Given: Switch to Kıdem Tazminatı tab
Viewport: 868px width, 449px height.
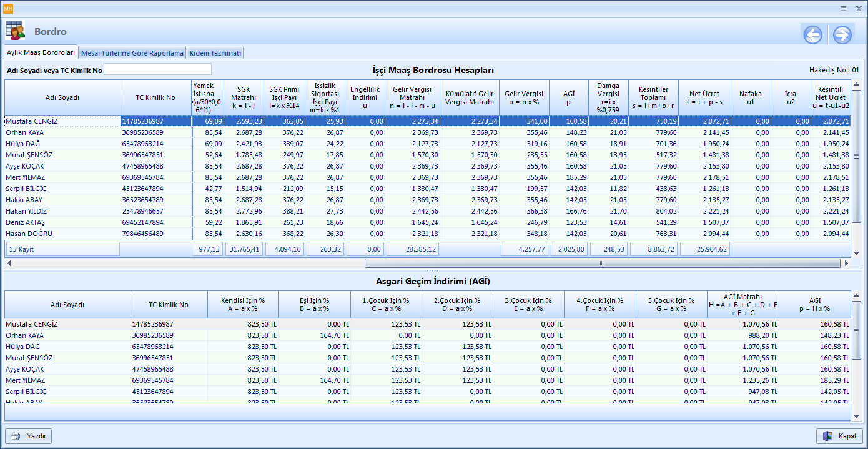Looking at the screenshot, I should tap(215, 53).
